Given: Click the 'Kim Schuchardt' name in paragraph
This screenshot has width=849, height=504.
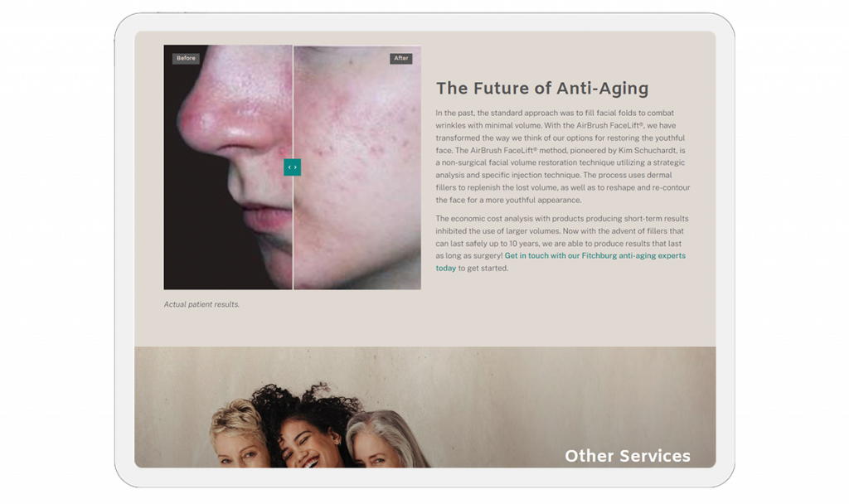Looking at the screenshot, I should click(x=648, y=150).
